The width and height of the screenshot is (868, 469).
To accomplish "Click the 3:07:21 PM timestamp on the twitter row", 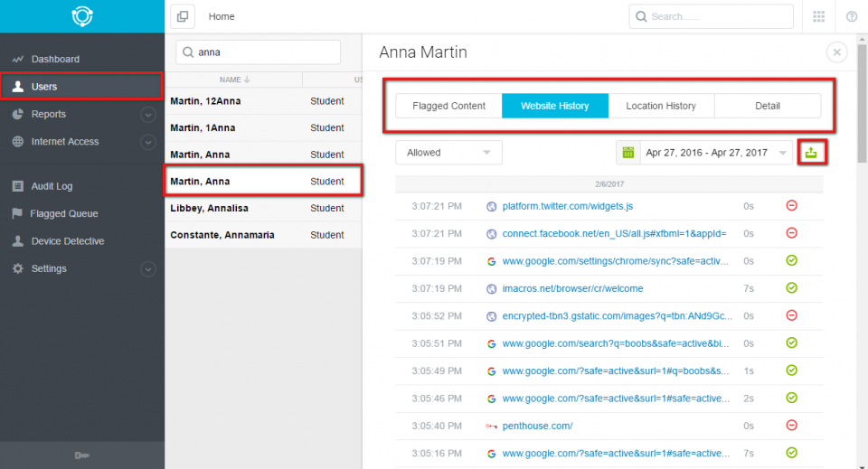I will click(x=437, y=206).
